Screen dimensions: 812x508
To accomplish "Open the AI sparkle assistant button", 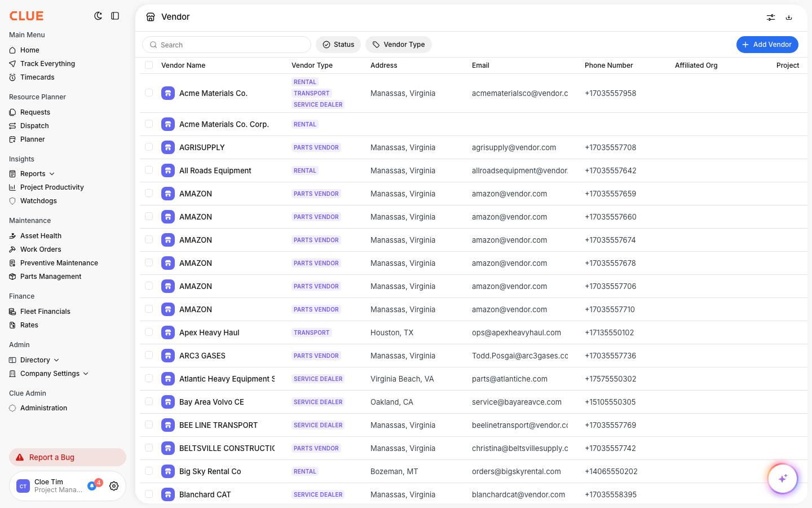I will (x=783, y=479).
